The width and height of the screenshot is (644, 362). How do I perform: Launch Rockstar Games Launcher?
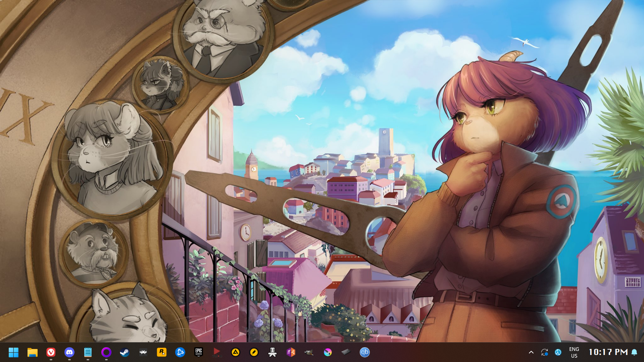pyautogui.click(x=162, y=352)
